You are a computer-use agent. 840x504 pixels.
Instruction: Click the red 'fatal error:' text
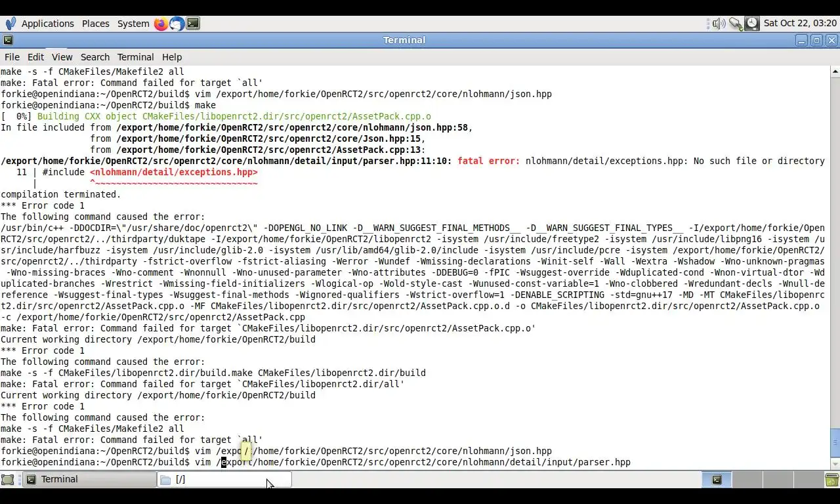click(x=488, y=161)
